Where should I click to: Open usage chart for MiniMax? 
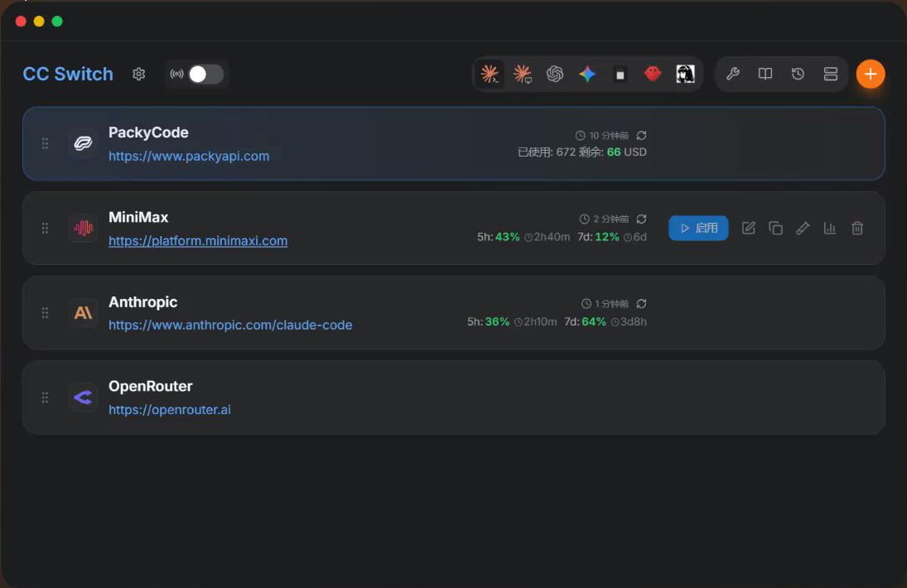click(830, 229)
